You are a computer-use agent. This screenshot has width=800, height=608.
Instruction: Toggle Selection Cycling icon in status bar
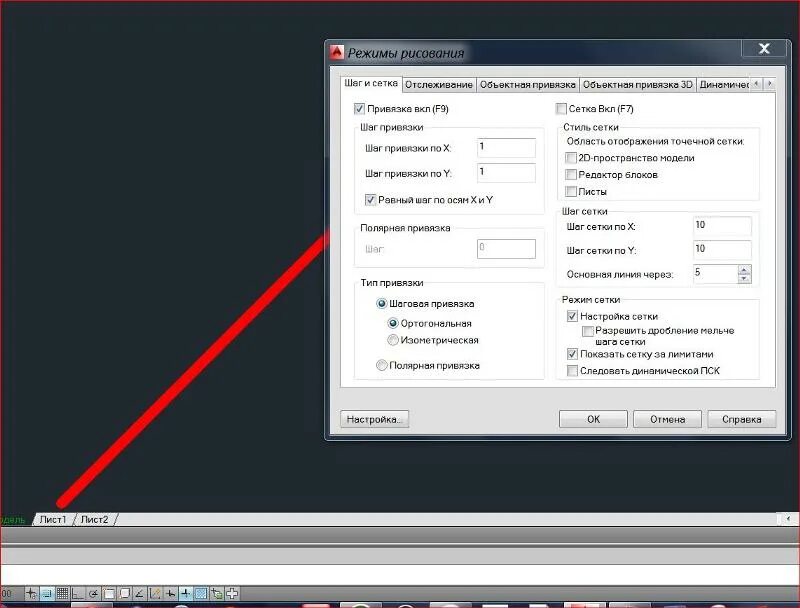[232, 593]
